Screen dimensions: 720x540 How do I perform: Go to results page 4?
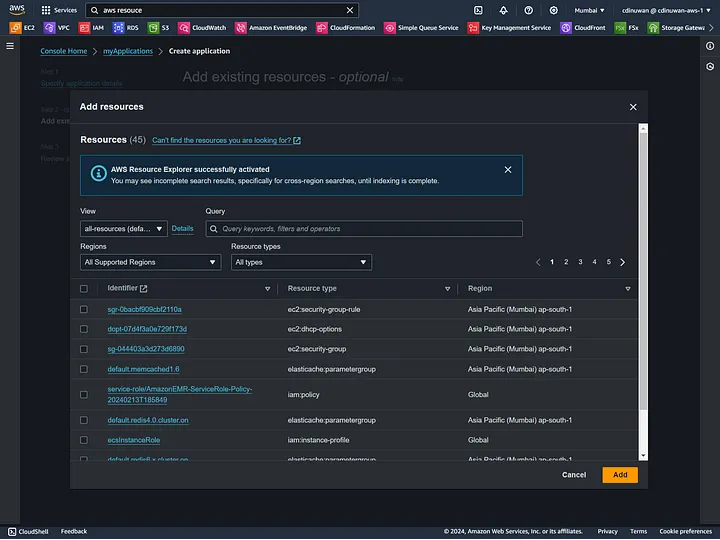[x=595, y=262]
